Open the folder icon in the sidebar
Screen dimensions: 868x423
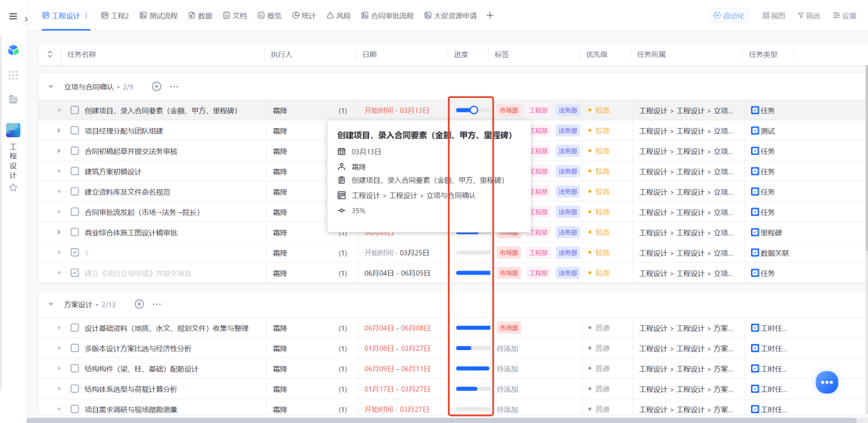click(x=13, y=99)
